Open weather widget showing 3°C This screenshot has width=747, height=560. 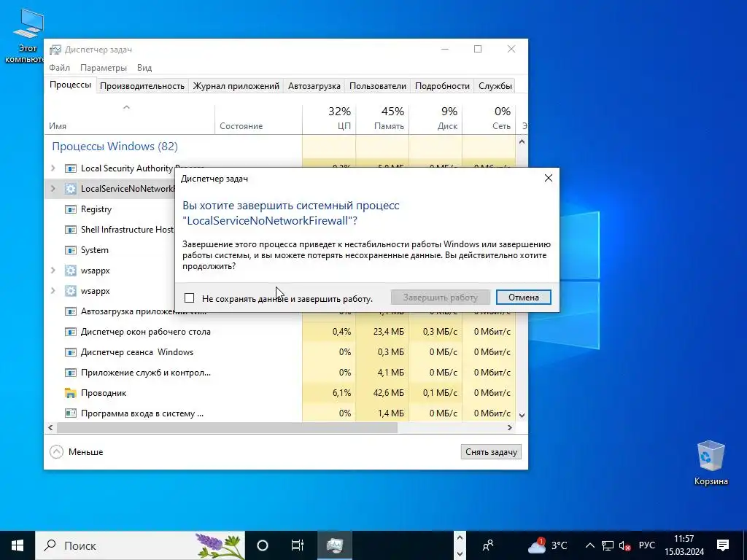pyautogui.click(x=548, y=545)
